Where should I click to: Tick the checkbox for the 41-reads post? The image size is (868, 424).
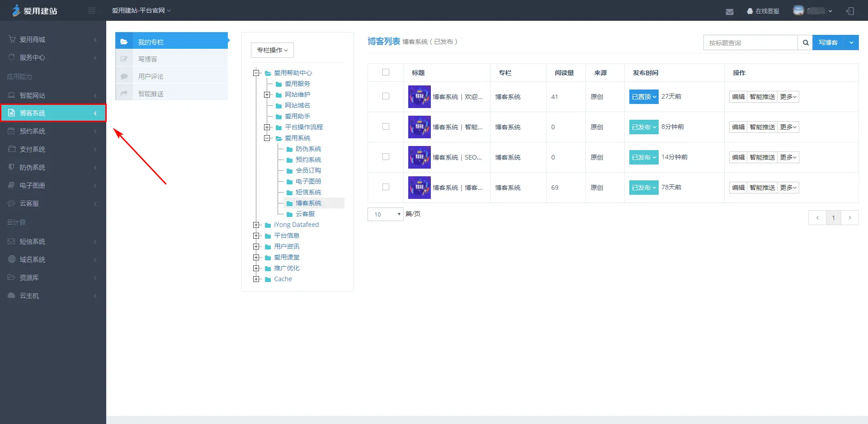[x=386, y=96]
